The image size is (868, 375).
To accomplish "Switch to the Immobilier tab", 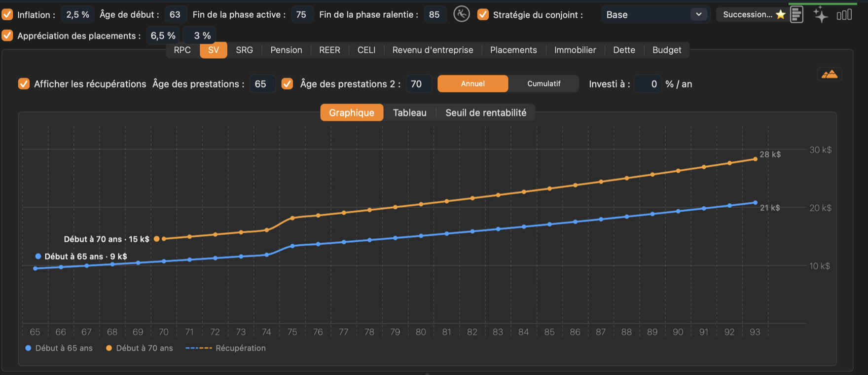I will point(575,50).
